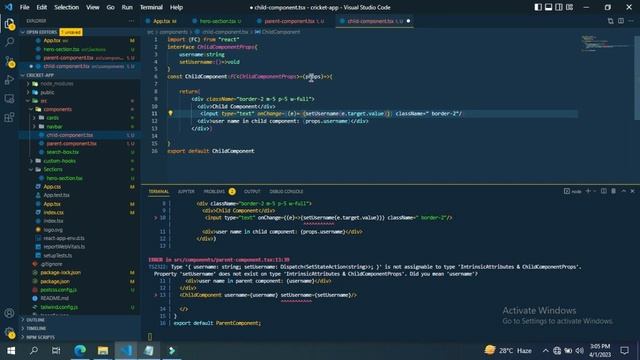Screen dimensions: 640x360
Task: Open package.json in the file tree
Action: coord(55,281)
